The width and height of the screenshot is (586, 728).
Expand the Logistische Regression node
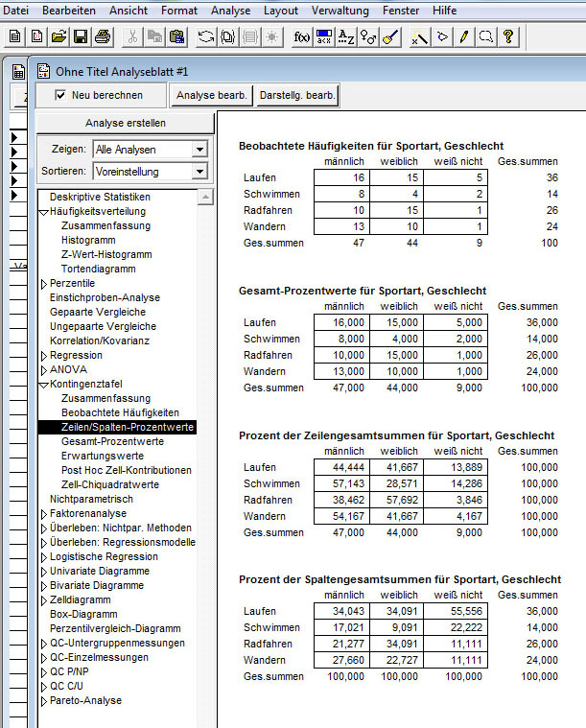pyautogui.click(x=44, y=557)
